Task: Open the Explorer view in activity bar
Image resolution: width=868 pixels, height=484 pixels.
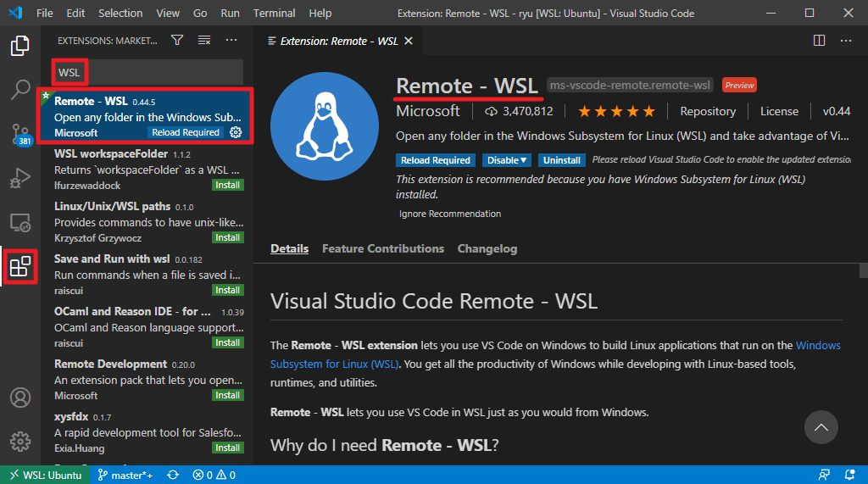Action: [x=20, y=46]
